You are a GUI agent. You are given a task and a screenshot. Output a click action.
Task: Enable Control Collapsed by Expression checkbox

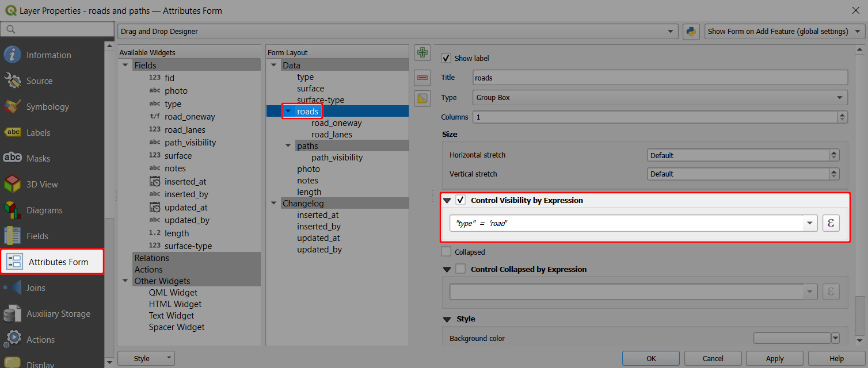(x=460, y=269)
